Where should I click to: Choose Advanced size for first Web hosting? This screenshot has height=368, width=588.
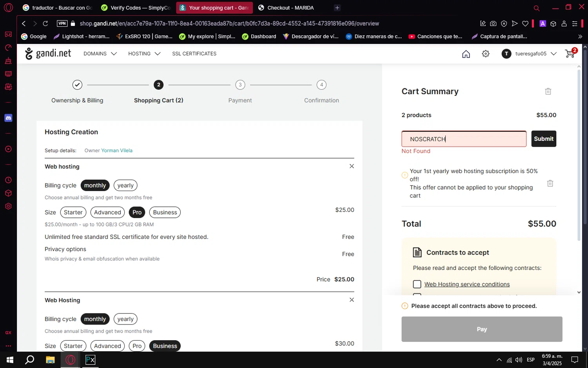tap(107, 212)
